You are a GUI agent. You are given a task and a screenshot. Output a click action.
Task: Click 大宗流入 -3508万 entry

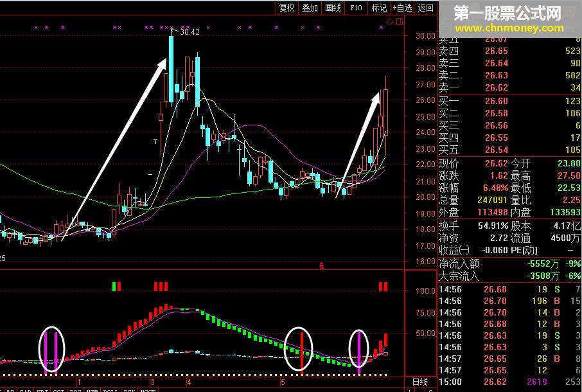coord(509,276)
